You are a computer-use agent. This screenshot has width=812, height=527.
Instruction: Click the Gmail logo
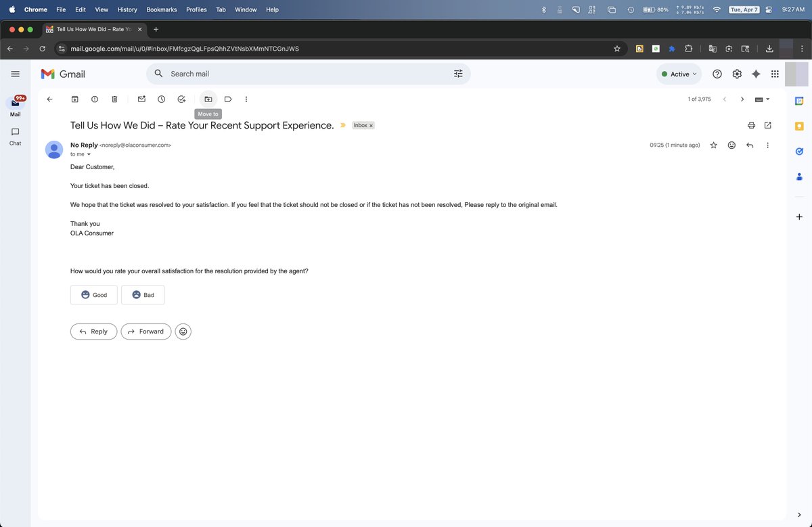pyautogui.click(x=63, y=74)
